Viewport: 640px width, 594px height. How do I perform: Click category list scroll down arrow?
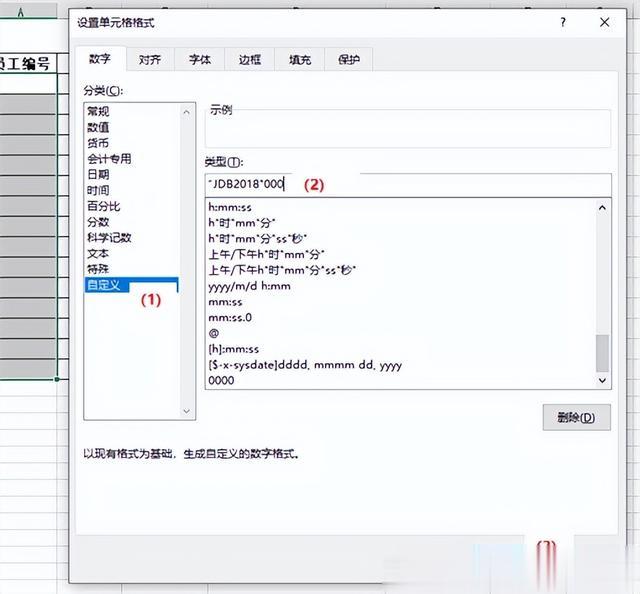(187, 411)
